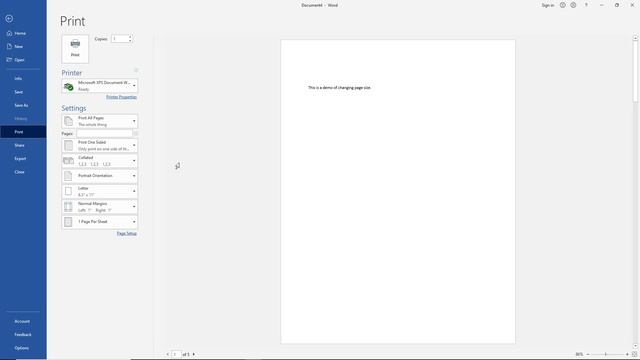Click the current page number field
Viewport: 640px width, 360px height.
pyautogui.click(x=176, y=354)
